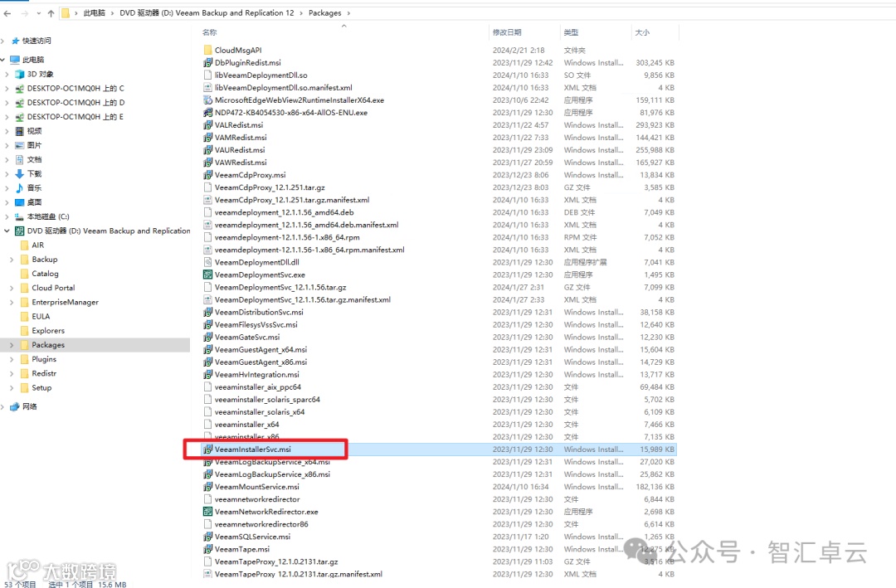Screen dimensions: 896x588
Task: Select 'DESKTOP-OC1MQ0H' C drive entry
Action: [75, 89]
